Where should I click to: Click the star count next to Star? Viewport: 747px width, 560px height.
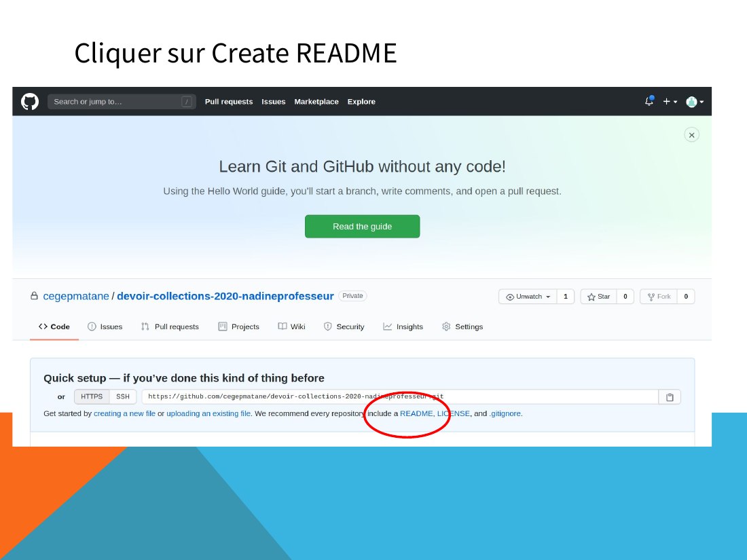click(625, 296)
